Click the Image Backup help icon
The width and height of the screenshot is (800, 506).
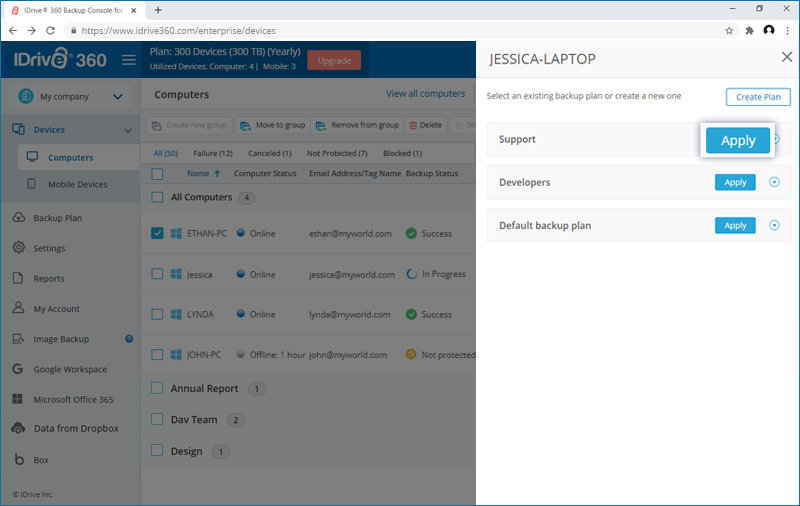(x=129, y=339)
